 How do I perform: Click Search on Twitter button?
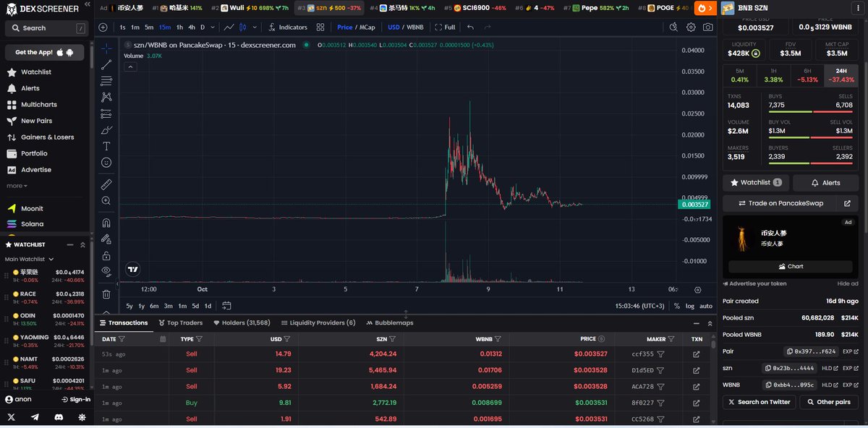[759, 402]
